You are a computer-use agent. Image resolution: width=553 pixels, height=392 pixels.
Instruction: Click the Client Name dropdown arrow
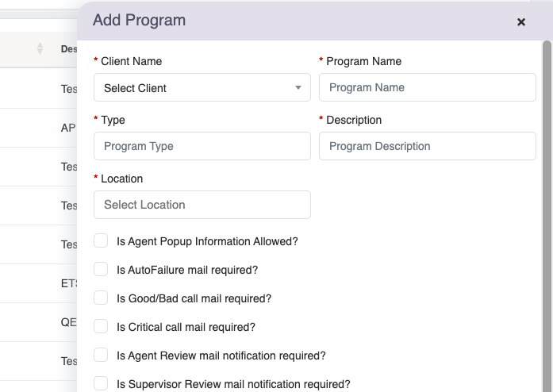pyautogui.click(x=298, y=88)
